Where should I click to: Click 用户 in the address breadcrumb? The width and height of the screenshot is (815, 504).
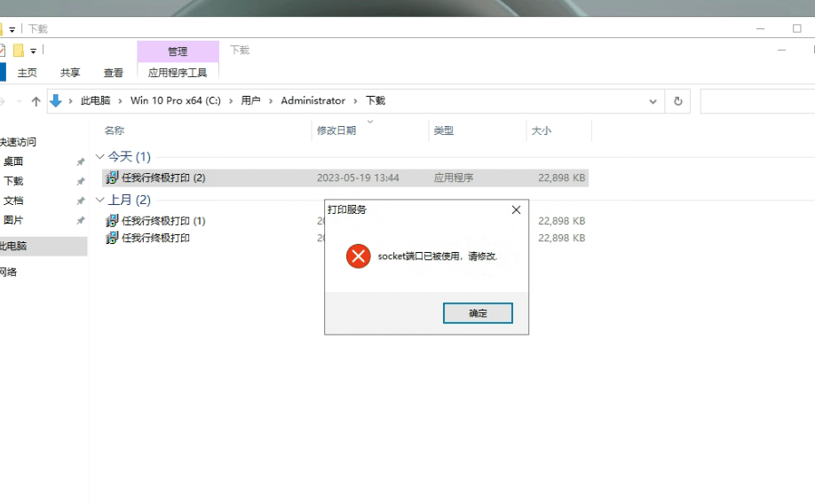(250, 101)
